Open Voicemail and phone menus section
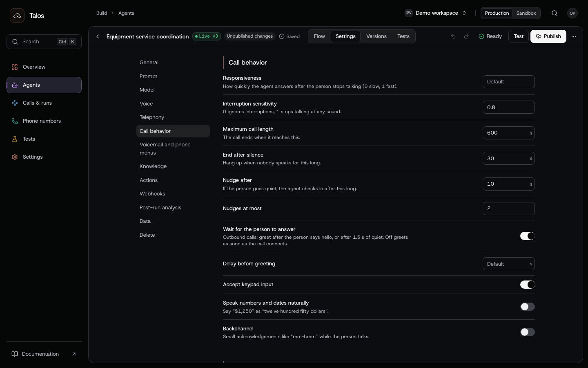The image size is (588, 368). click(x=173, y=149)
